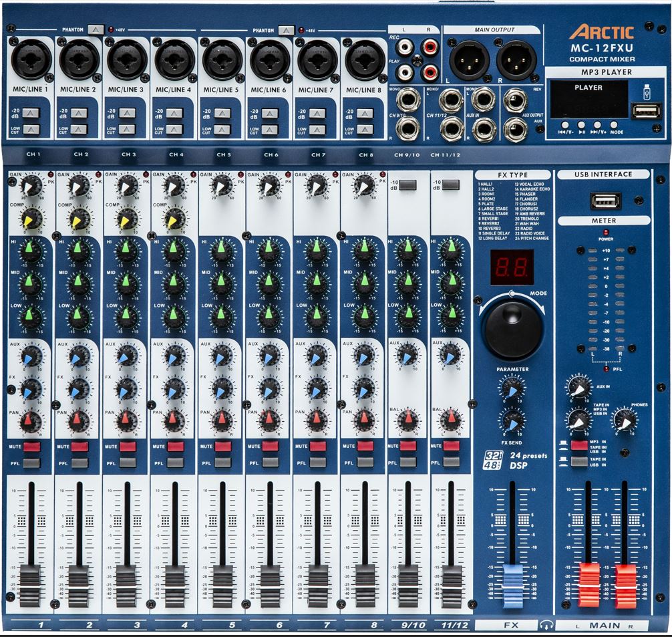Click the PHONES level knob
672x637 pixels.
[x=625, y=420]
